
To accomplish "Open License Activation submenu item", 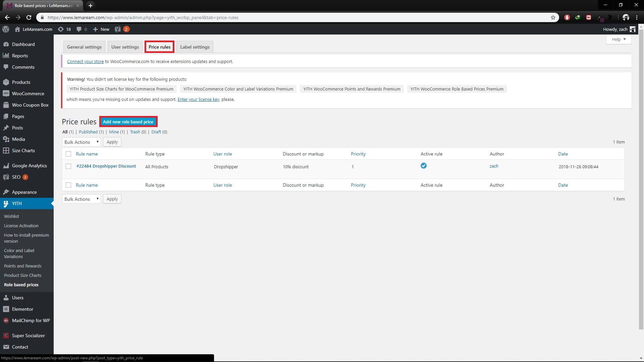I will click(21, 226).
